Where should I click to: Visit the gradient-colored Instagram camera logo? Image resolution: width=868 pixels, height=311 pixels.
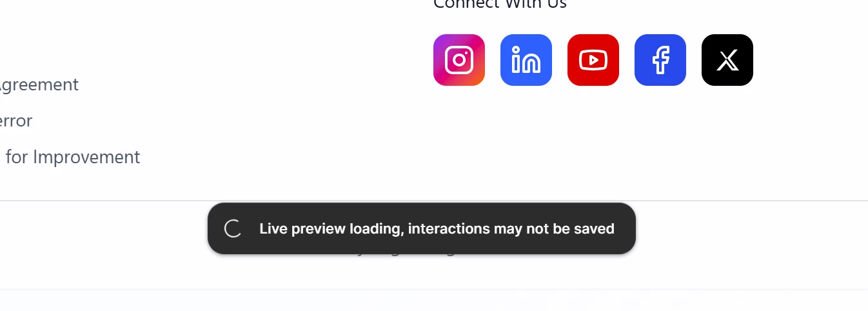tap(459, 60)
